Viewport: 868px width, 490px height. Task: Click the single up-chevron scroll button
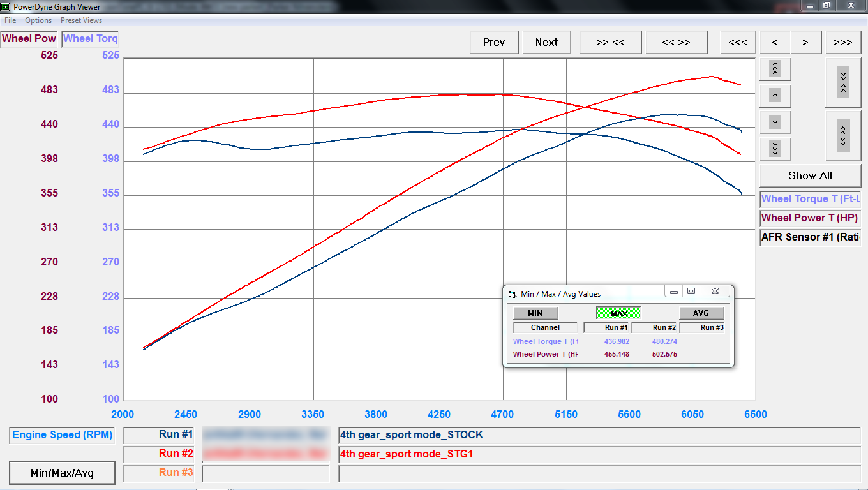point(775,95)
